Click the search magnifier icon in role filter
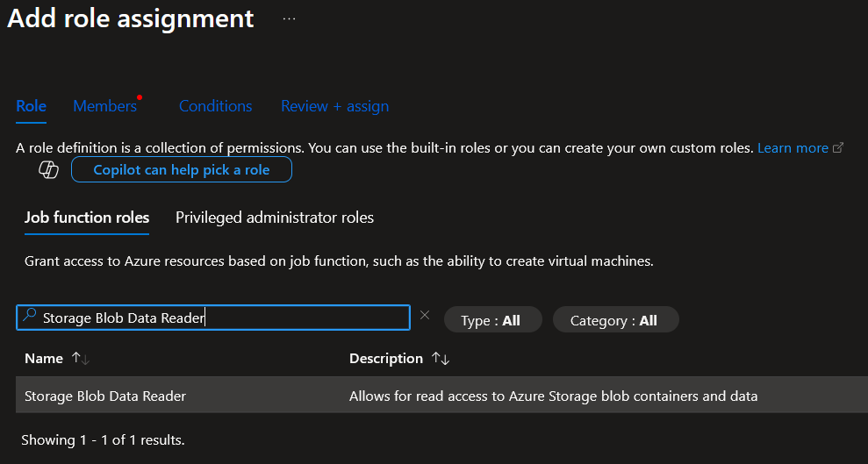The width and height of the screenshot is (868, 464). (29, 316)
